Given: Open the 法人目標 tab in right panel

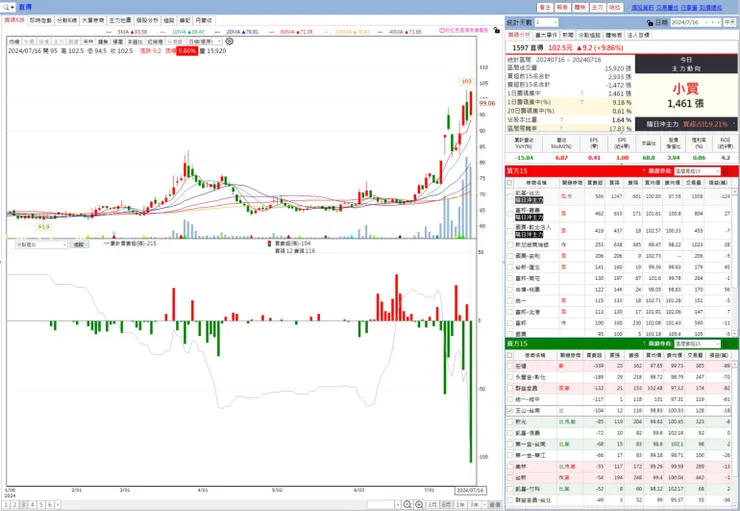Looking at the screenshot, I should click(638, 35).
